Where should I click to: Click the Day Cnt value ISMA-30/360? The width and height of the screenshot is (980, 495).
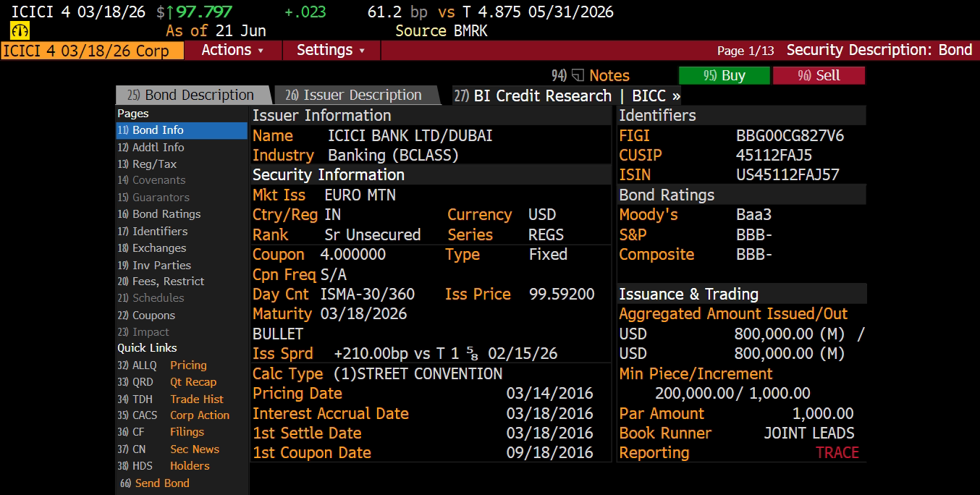pos(368,295)
